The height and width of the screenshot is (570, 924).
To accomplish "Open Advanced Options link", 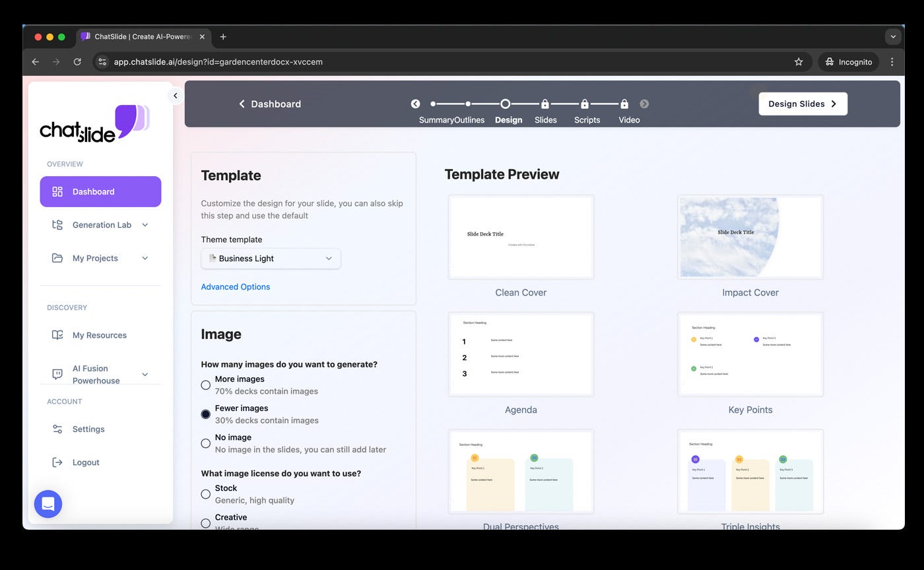I will [236, 287].
